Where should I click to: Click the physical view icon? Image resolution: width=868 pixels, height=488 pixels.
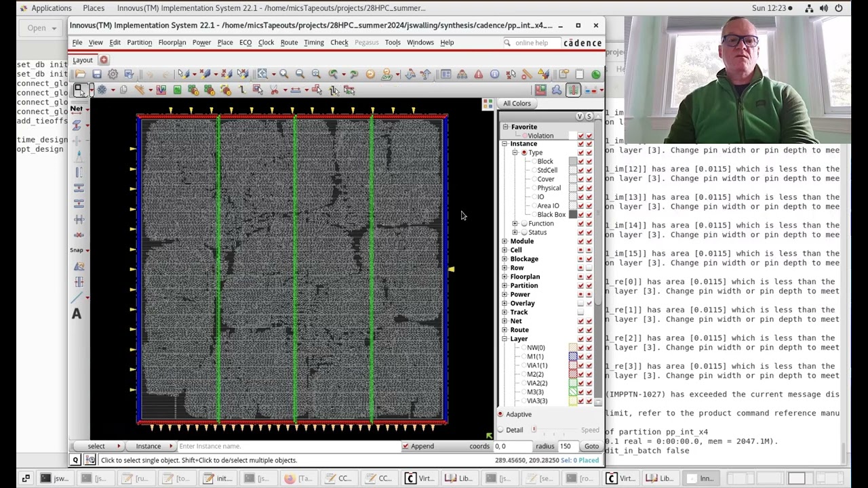(574, 90)
